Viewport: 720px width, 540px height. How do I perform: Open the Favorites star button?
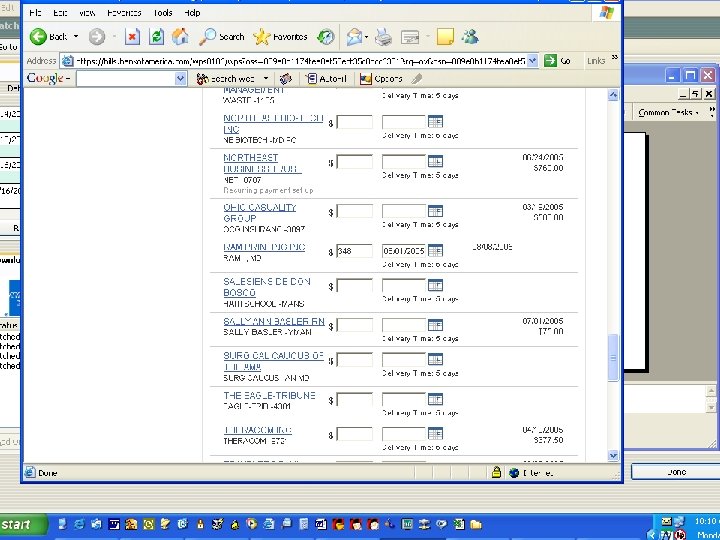tap(280, 37)
